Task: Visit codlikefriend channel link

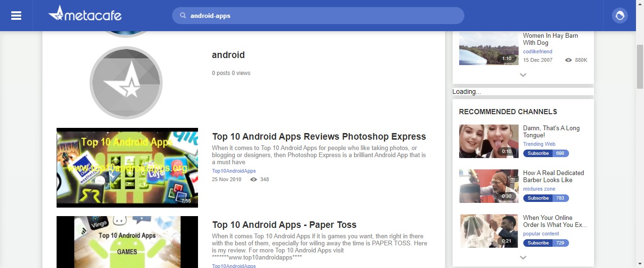Action: 537,51
